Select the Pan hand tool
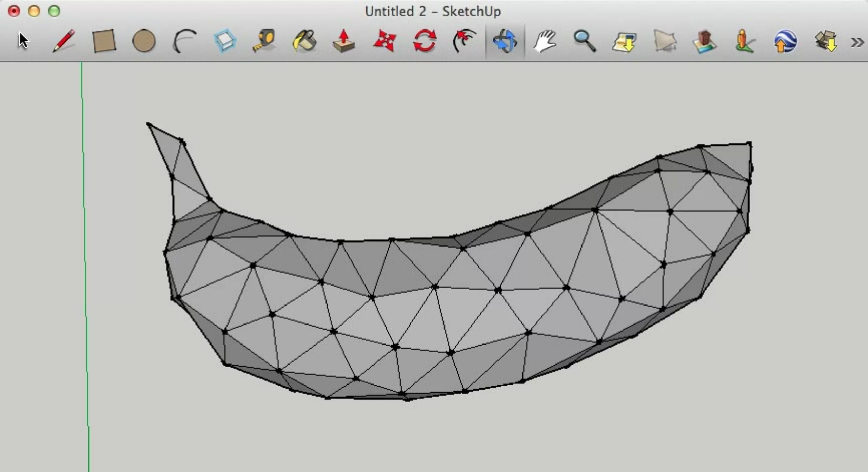Screen dimensions: 868x472 545,41
